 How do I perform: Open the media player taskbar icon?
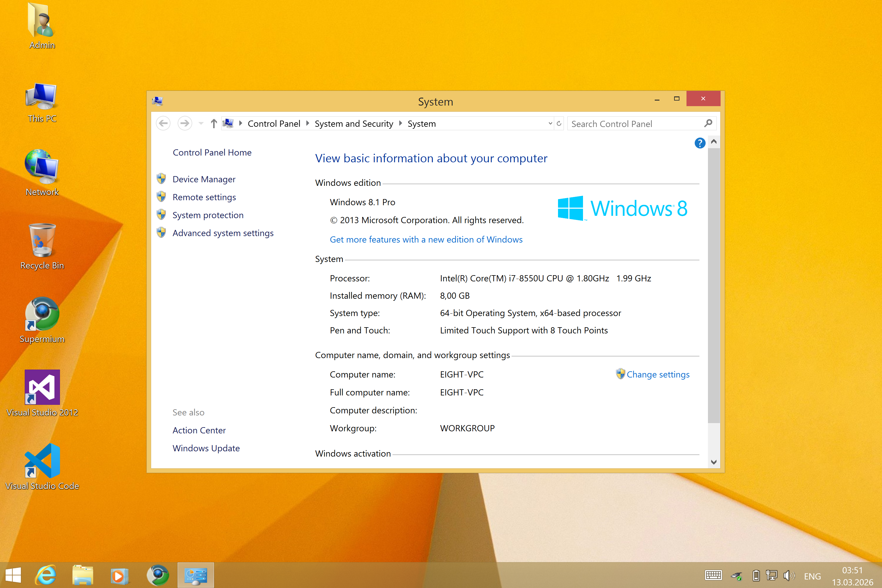point(119,575)
